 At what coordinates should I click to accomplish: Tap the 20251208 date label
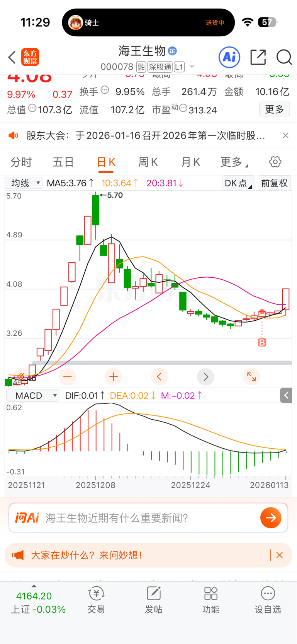95,485
